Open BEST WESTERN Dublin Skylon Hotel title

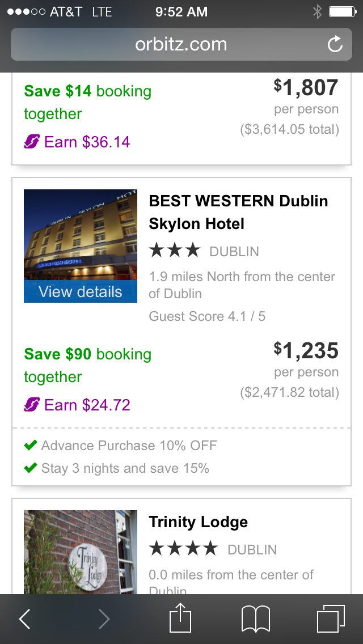238,212
